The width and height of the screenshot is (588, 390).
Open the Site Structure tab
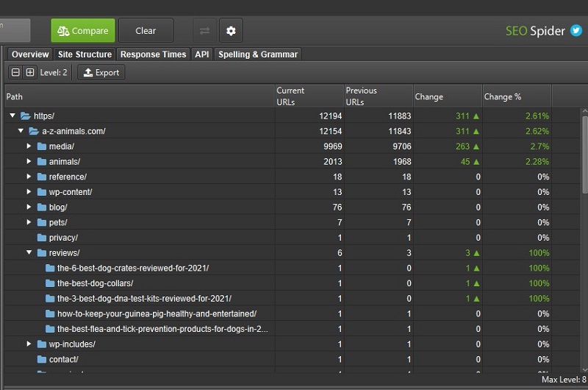tap(85, 54)
